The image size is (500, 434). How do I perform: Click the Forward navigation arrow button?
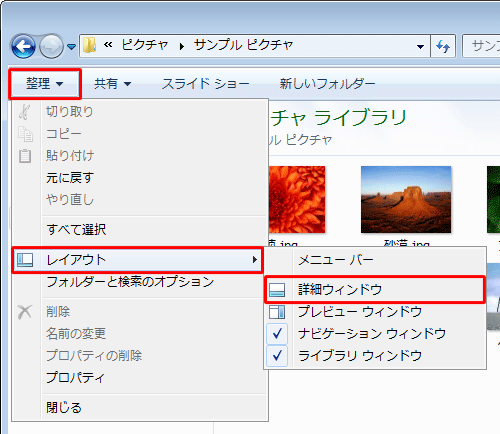click(52, 46)
